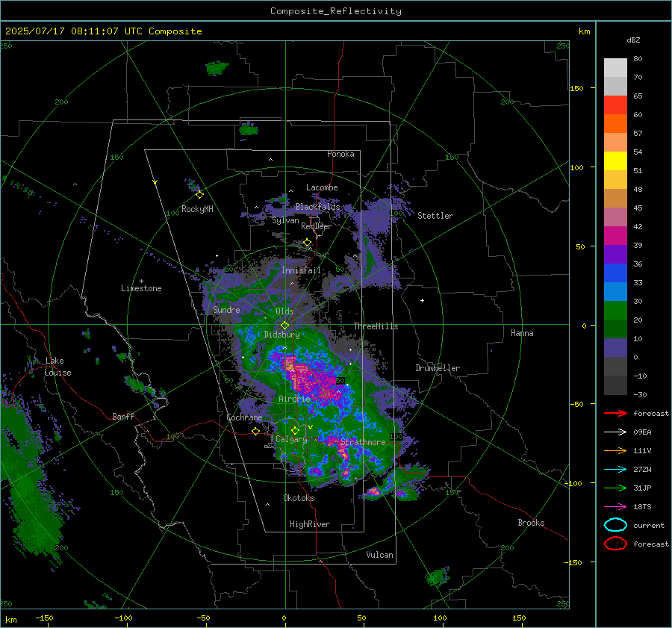Click the Lake Louise label
The image size is (672, 628).
click(57, 367)
